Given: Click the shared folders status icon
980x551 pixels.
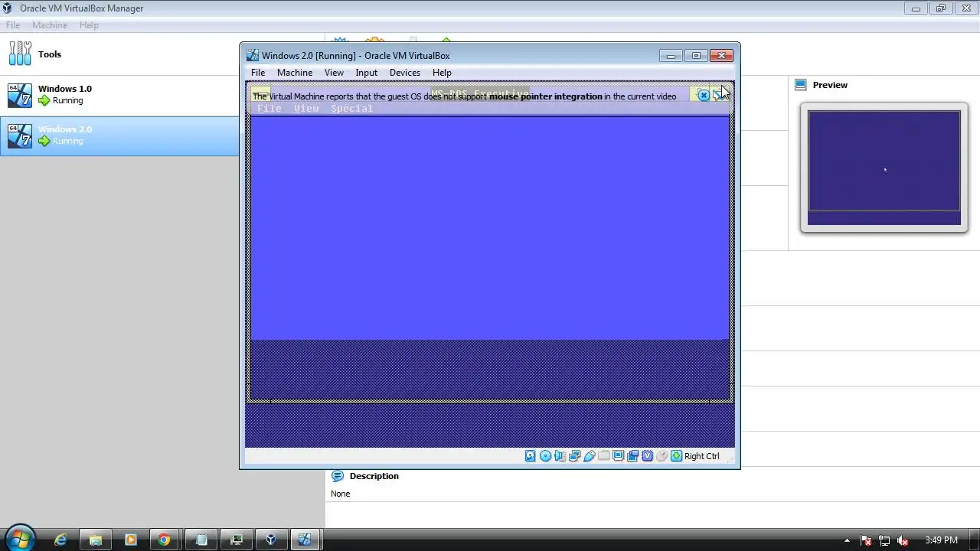Looking at the screenshot, I should [x=603, y=456].
